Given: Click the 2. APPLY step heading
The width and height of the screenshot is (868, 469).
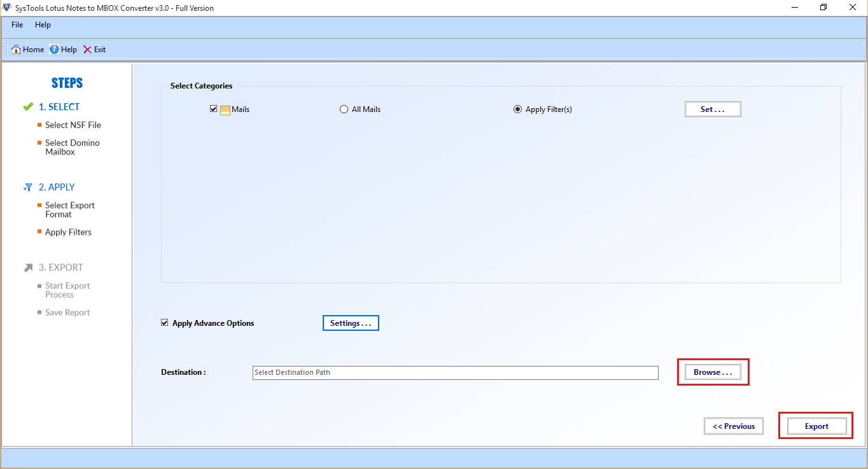Looking at the screenshot, I should click(x=57, y=187).
